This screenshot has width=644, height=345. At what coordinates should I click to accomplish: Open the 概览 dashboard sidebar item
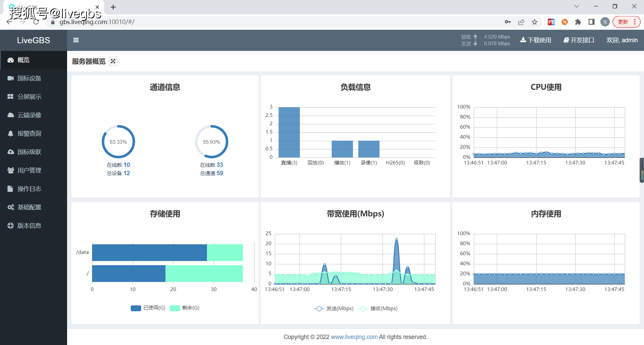[x=34, y=60]
